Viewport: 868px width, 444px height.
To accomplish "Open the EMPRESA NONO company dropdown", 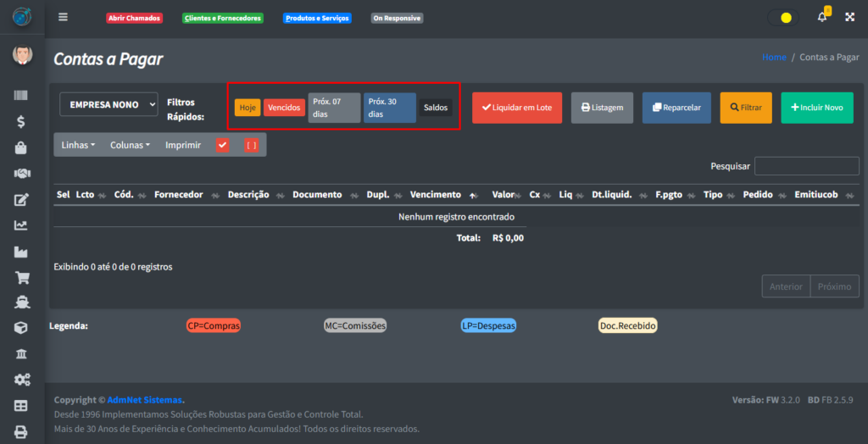I will click(x=108, y=104).
